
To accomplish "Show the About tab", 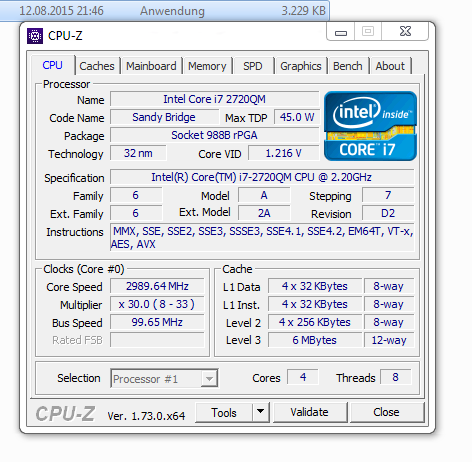I will click(390, 66).
